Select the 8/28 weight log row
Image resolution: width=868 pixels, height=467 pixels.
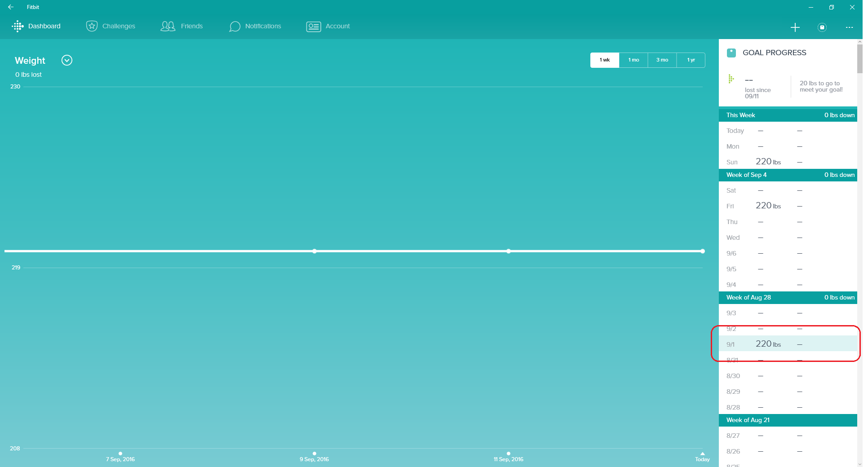click(x=788, y=407)
